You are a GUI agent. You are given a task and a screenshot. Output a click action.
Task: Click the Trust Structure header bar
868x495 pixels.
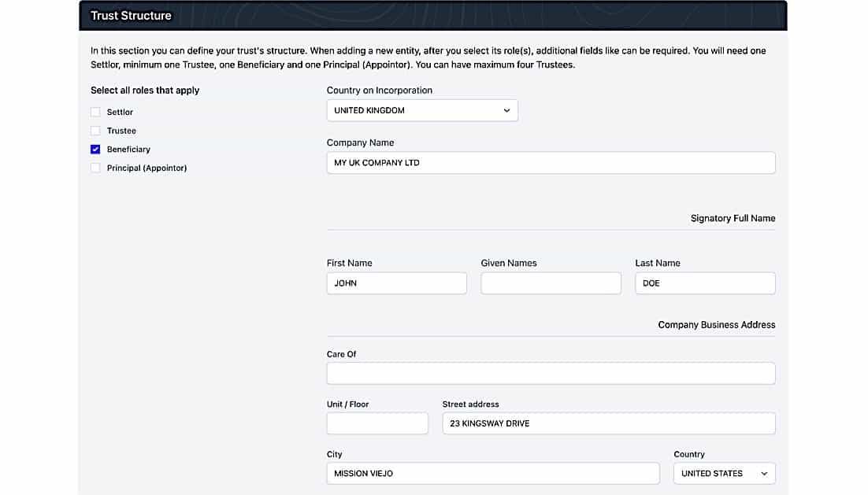coord(433,16)
